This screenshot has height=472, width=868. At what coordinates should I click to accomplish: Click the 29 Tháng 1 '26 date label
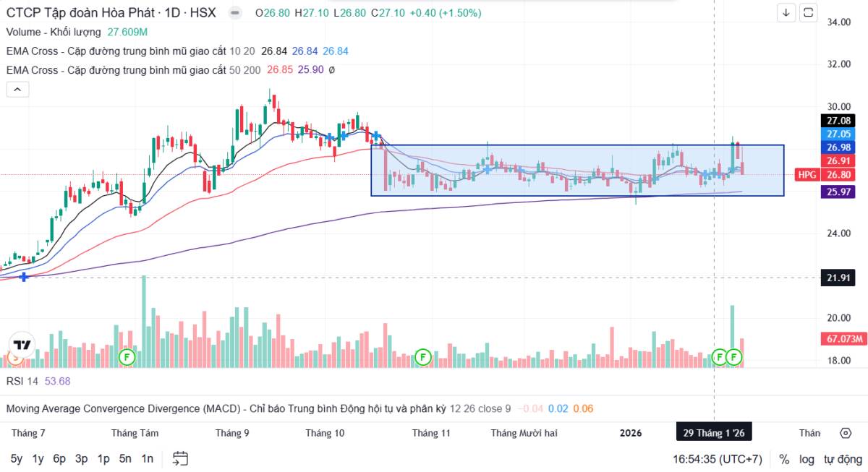(714, 433)
